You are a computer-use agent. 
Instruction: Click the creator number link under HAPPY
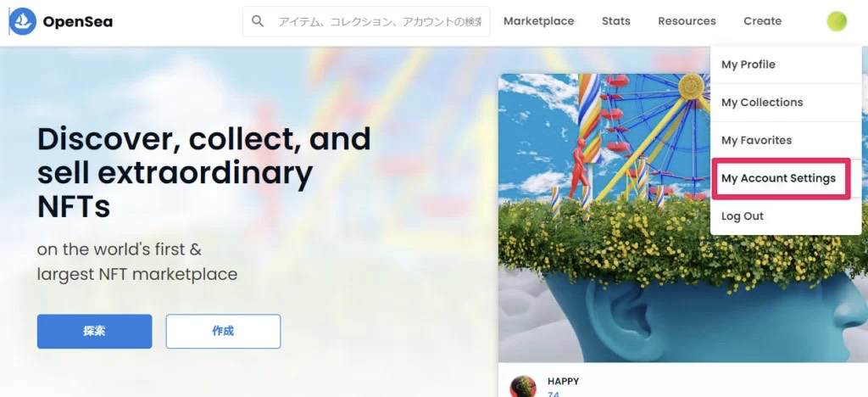click(x=553, y=394)
